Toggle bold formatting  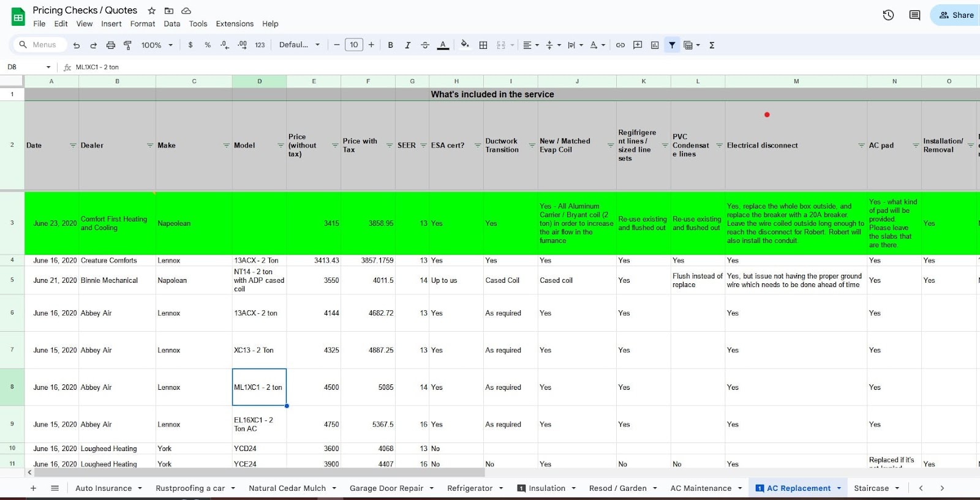pyautogui.click(x=390, y=45)
